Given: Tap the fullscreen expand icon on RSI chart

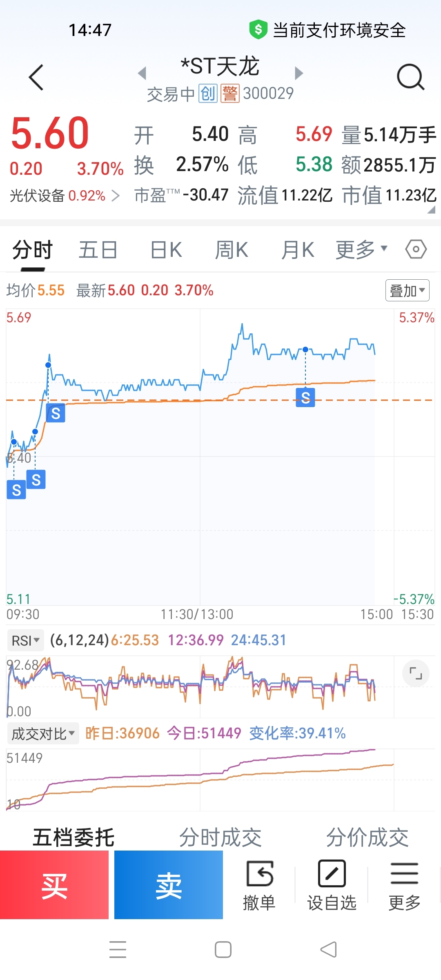Looking at the screenshot, I should (x=416, y=673).
